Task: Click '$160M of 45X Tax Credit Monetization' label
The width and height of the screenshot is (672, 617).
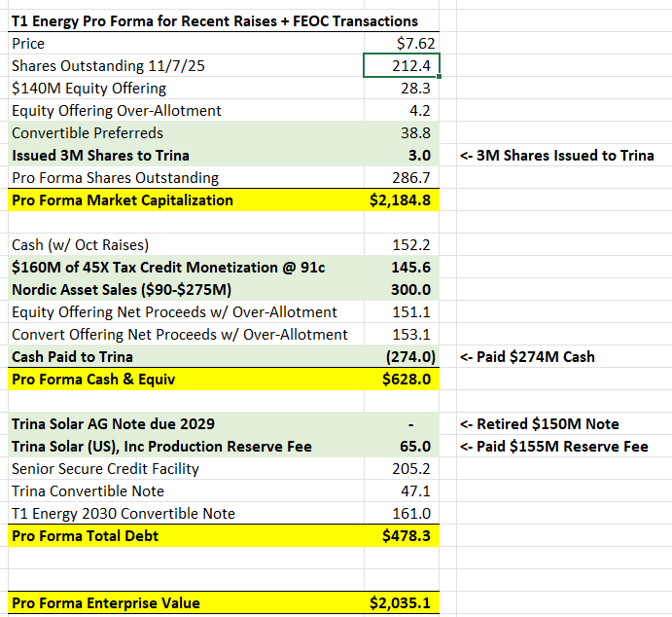Action: 168,267
